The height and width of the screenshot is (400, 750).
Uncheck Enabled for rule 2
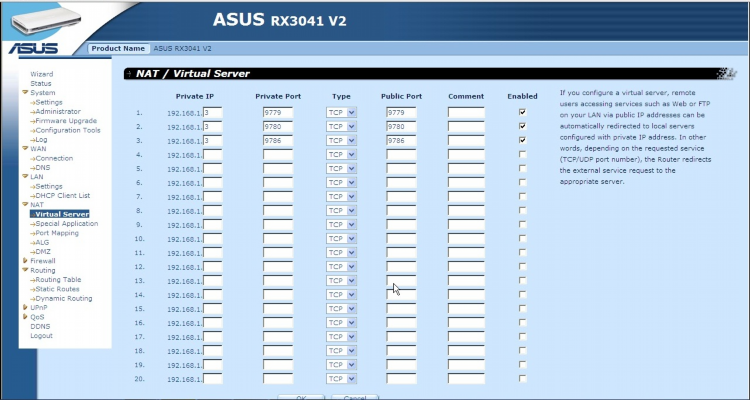[522, 126]
